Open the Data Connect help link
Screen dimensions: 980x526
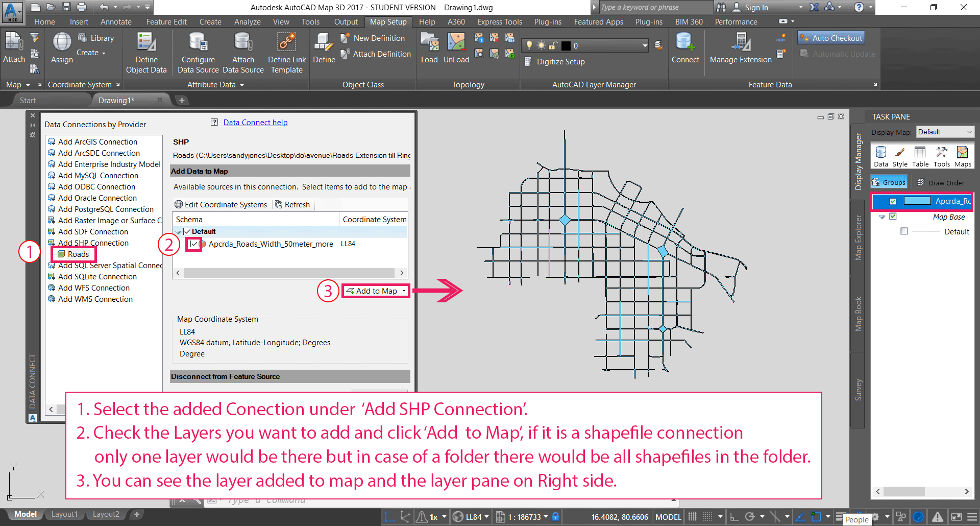[x=255, y=123]
